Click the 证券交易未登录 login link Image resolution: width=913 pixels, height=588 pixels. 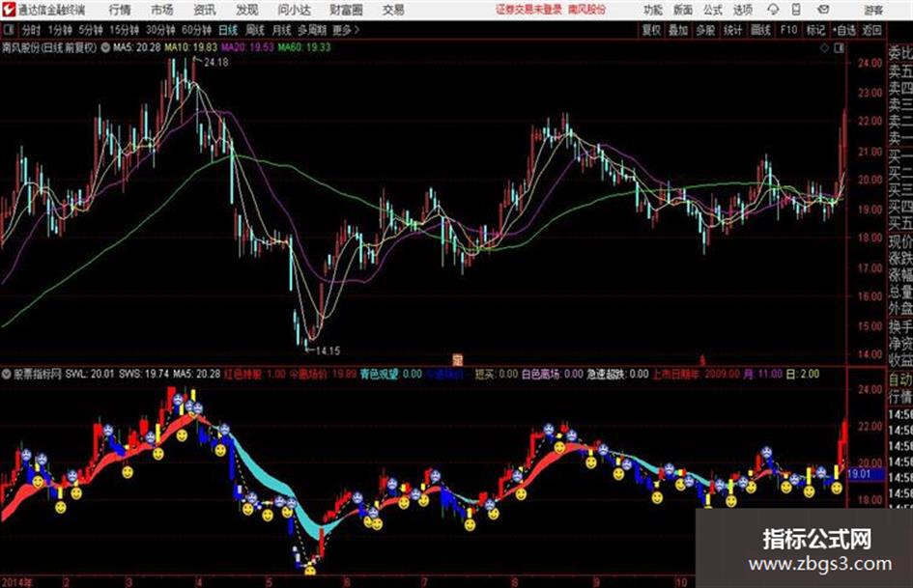click(x=528, y=10)
